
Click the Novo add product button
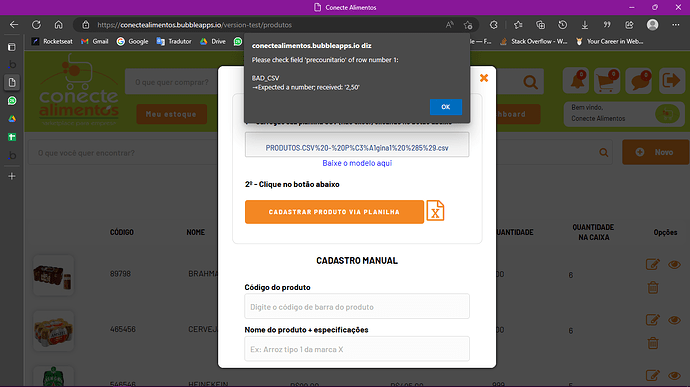(x=655, y=152)
